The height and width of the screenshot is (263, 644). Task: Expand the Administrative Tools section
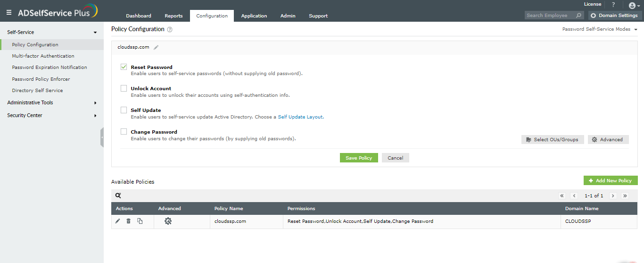(52, 102)
